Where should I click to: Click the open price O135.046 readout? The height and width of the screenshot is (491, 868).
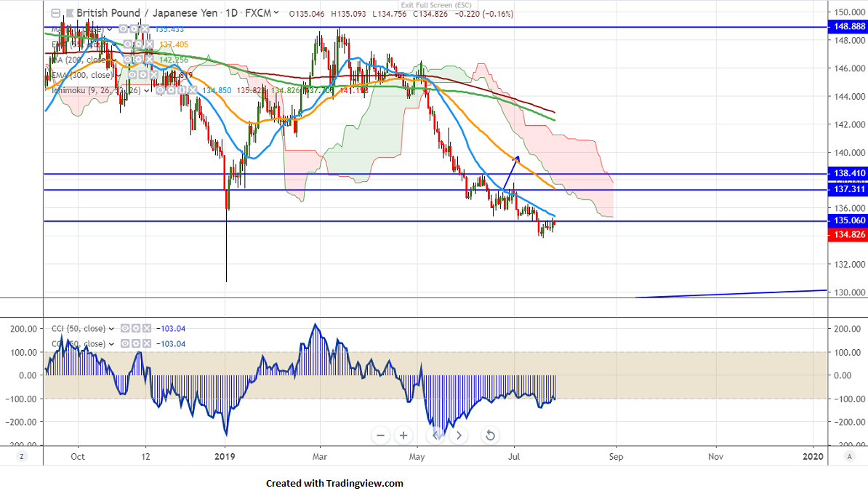pyautogui.click(x=307, y=14)
